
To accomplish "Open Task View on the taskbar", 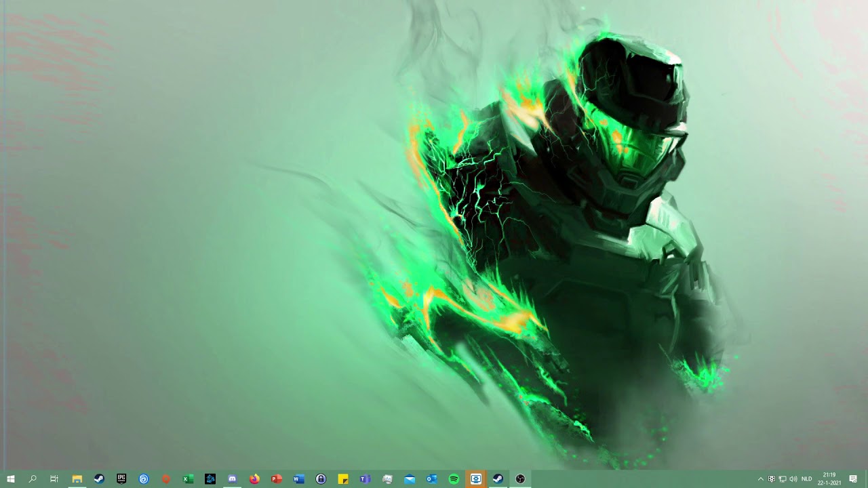I will tap(54, 479).
